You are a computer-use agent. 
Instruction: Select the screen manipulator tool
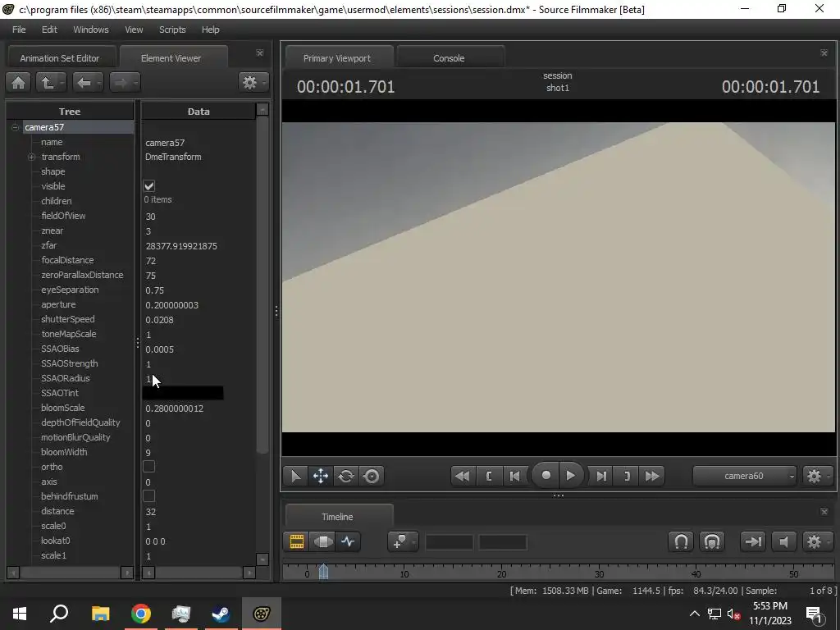pyautogui.click(x=372, y=476)
